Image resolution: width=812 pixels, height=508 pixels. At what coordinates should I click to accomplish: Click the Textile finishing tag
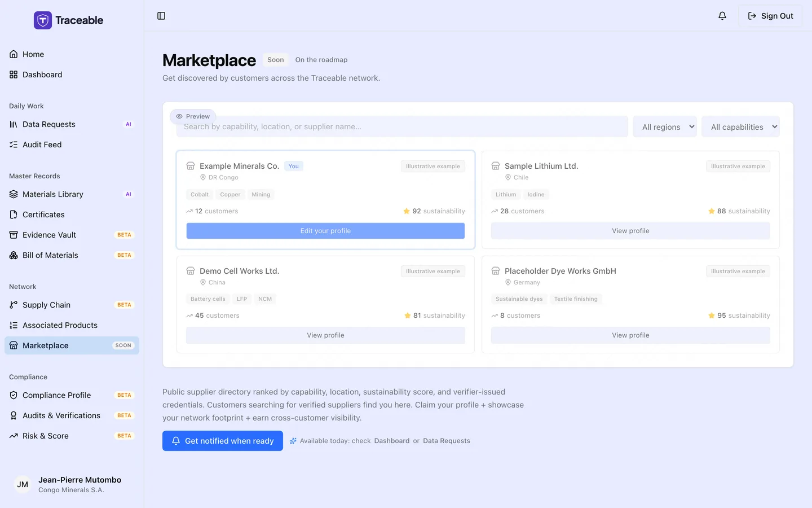pos(576,299)
